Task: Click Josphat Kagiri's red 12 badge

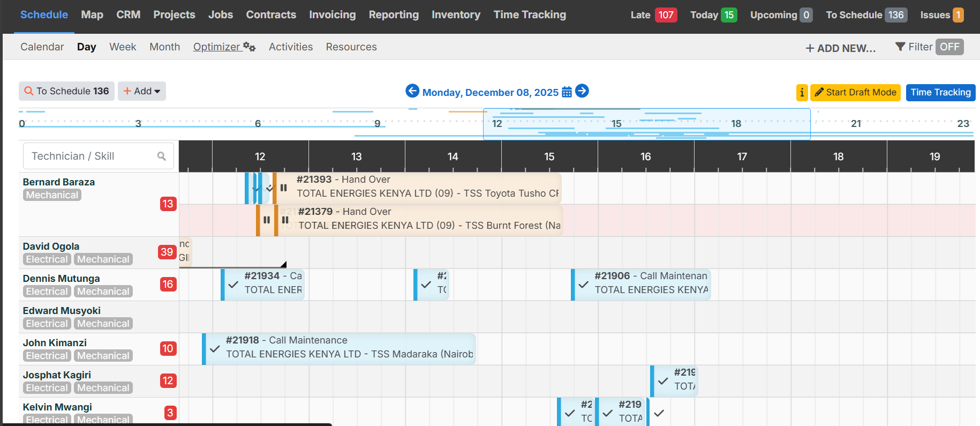Action: (x=168, y=380)
